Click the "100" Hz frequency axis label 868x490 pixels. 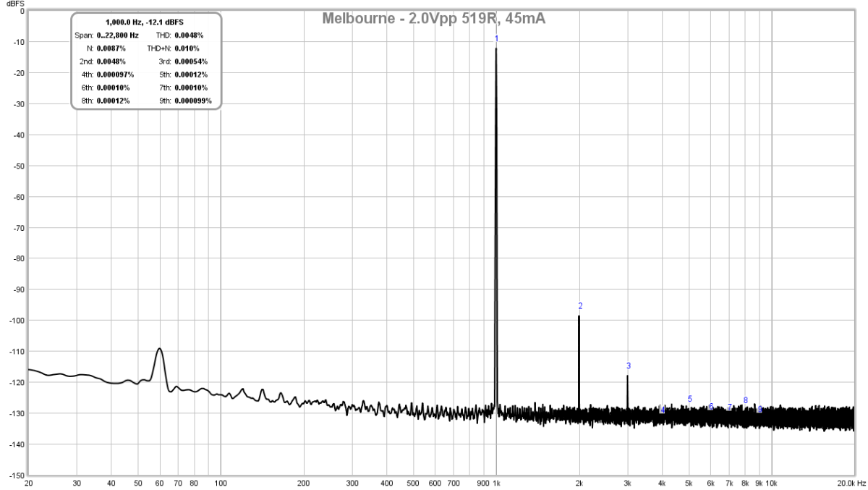tap(221, 482)
